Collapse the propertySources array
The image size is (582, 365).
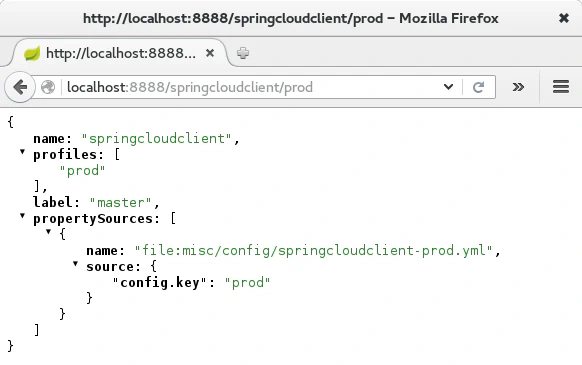tap(22, 215)
